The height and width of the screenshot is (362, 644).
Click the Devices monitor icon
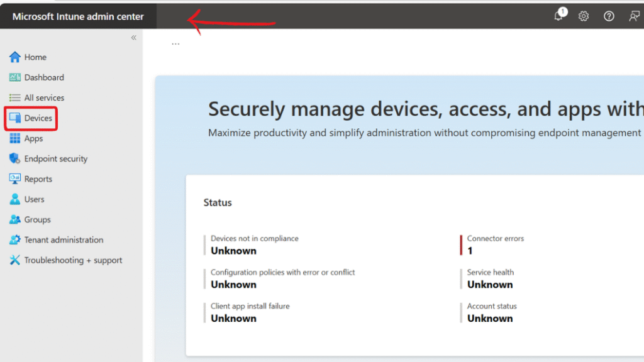click(x=15, y=118)
